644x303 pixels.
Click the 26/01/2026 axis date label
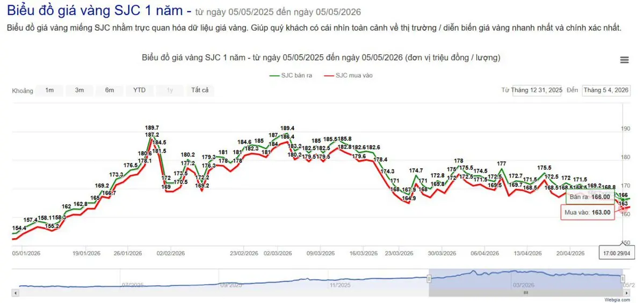tap(127, 254)
